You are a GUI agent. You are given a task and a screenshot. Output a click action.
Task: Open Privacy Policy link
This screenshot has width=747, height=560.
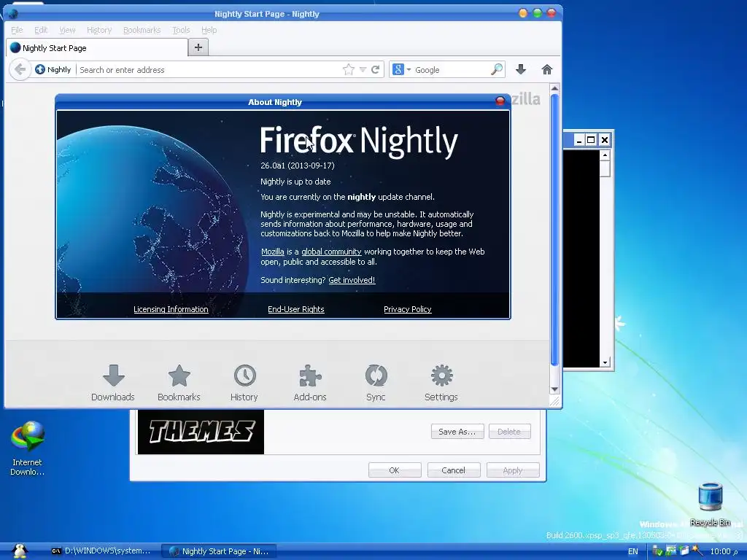[x=407, y=309]
